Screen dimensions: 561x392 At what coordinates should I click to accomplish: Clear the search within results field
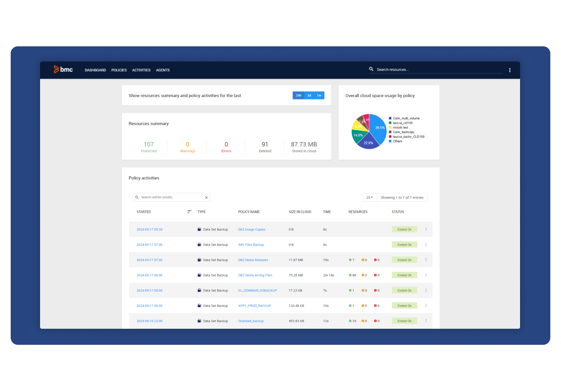tap(206, 197)
